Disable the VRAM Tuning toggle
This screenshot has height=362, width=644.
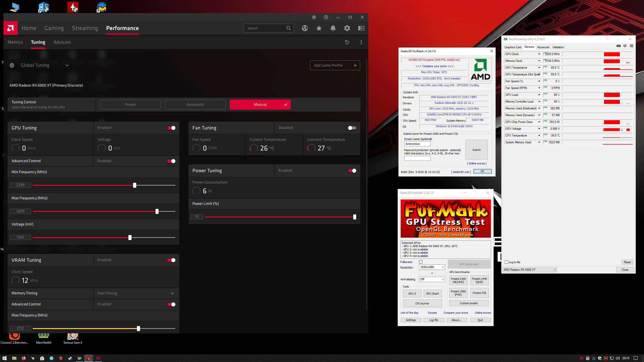(171, 260)
